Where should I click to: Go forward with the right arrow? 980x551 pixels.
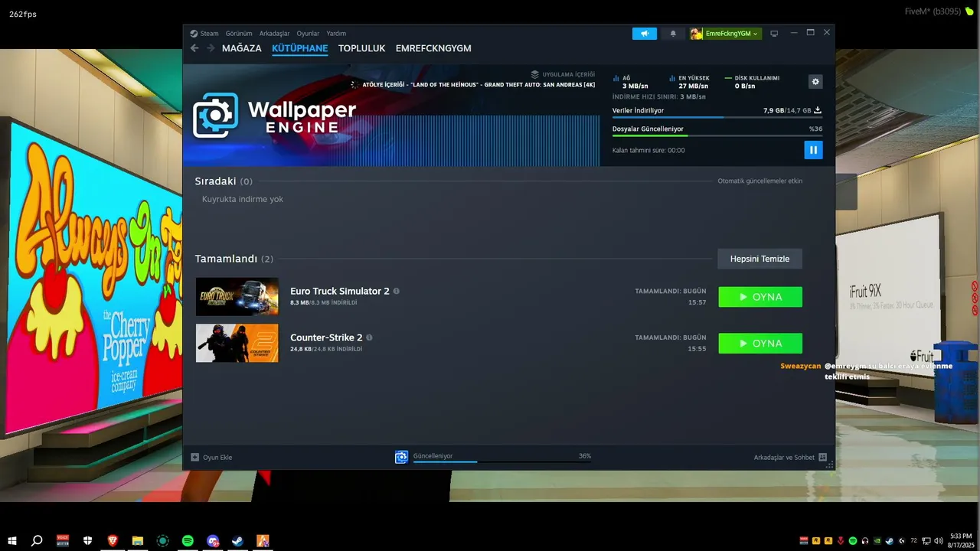(211, 48)
